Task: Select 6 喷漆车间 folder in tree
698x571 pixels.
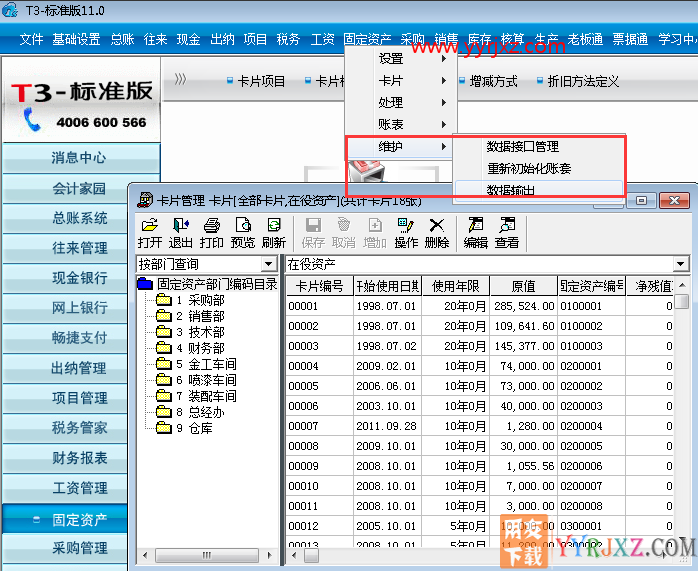Action: tap(197, 380)
